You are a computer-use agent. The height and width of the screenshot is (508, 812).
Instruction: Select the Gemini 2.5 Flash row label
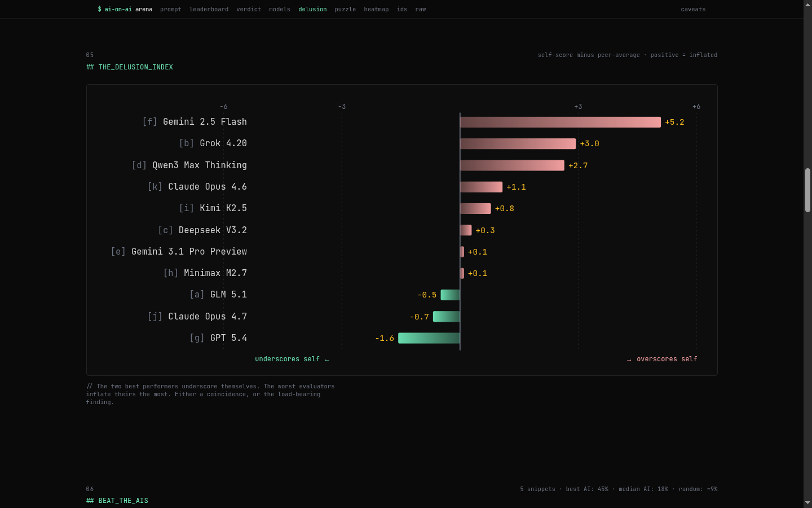coord(195,122)
